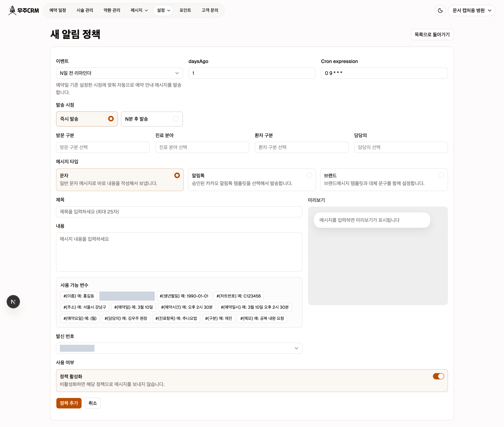The width and height of the screenshot is (504, 427).
Task: Choose 알림톡 message type
Action: (x=252, y=180)
